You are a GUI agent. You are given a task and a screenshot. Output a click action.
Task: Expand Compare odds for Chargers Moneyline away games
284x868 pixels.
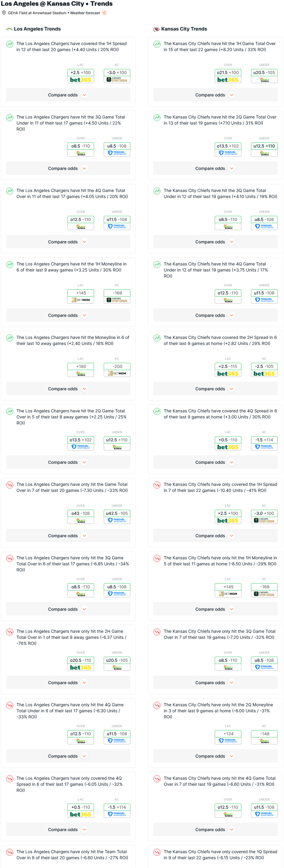click(68, 389)
